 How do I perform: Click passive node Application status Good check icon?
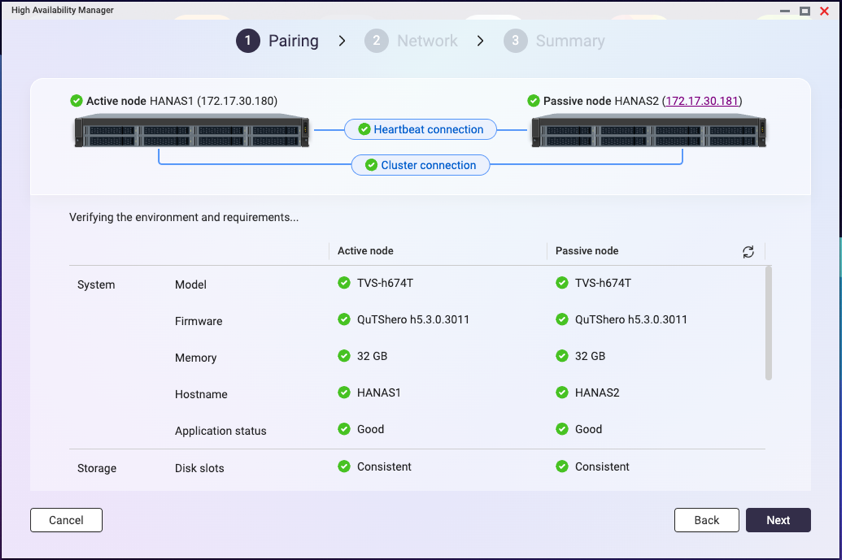[x=562, y=429]
